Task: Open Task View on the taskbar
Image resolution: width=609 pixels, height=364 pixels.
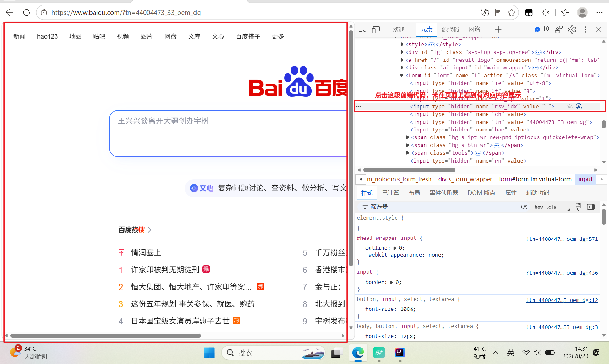Action: 337,353
